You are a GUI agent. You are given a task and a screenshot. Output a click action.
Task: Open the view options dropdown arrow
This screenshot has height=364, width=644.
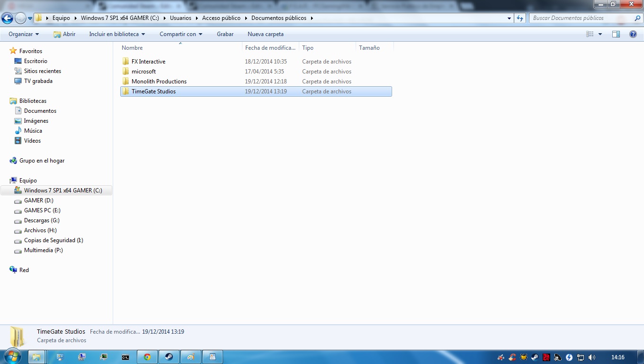click(600, 34)
